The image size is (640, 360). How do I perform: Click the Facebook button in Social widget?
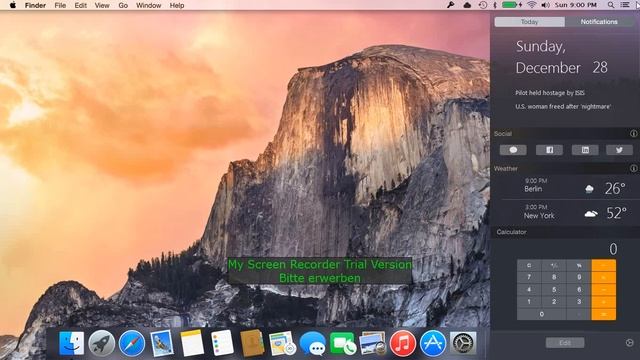549,150
